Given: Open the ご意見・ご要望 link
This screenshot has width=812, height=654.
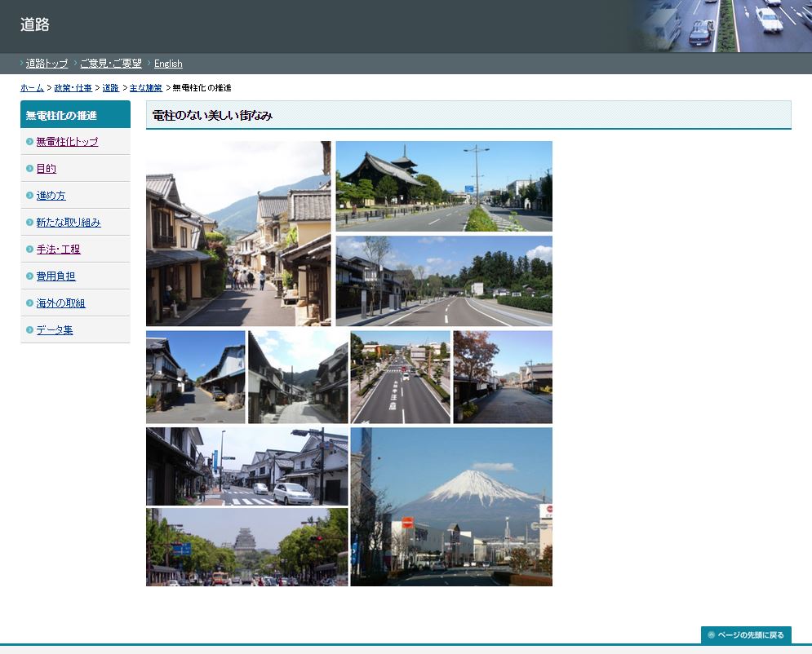Looking at the screenshot, I should [x=110, y=64].
